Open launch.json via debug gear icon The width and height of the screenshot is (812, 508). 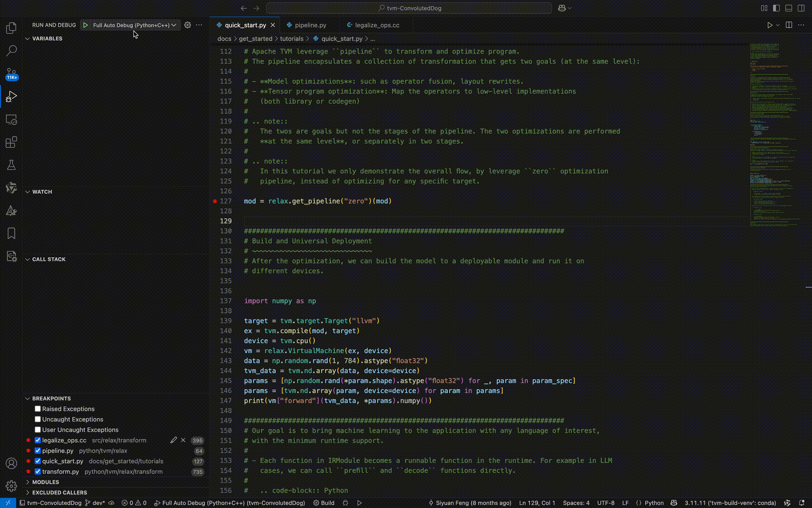click(188, 25)
